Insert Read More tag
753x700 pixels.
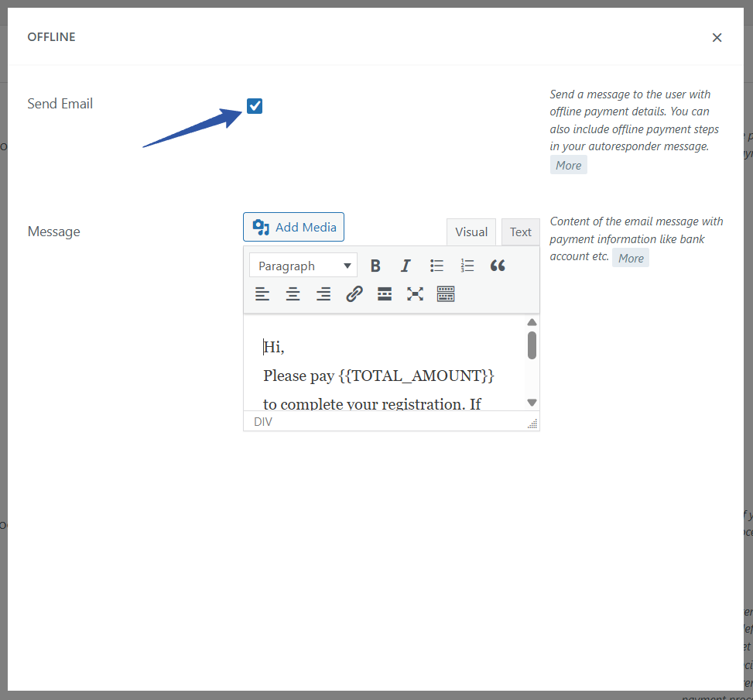click(385, 294)
